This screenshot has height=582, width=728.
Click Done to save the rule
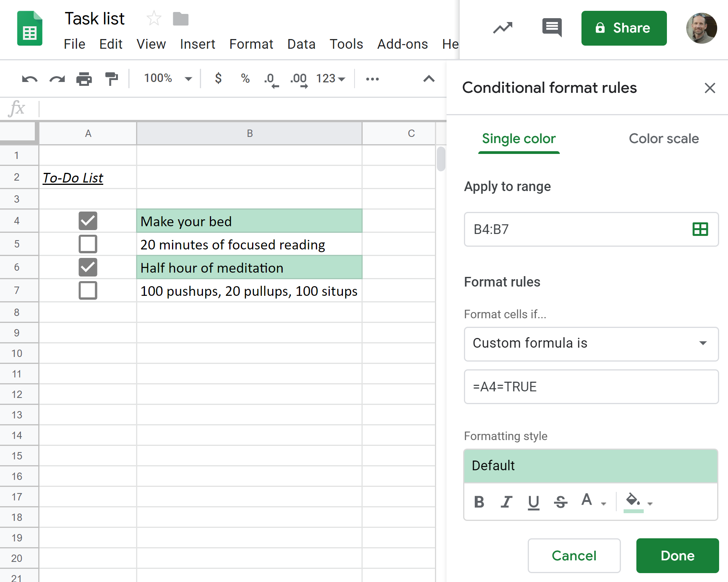677,556
